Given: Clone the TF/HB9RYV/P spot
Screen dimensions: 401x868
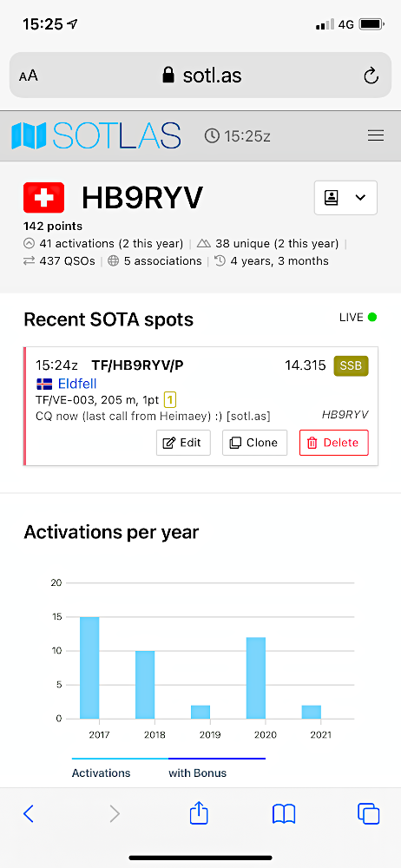Looking at the screenshot, I should [x=255, y=443].
